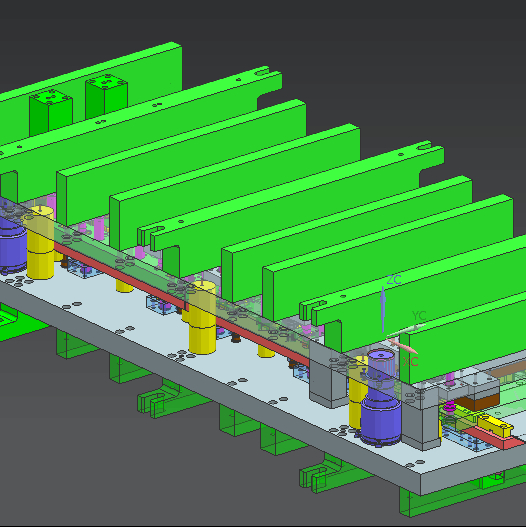Click the YC axis label
This screenshot has height=527, width=526.
tap(419, 316)
